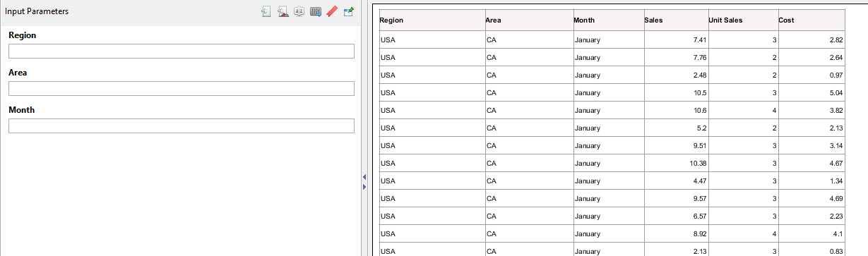
Task: Click the a|z sort parameters icon
Action: pos(299,12)
